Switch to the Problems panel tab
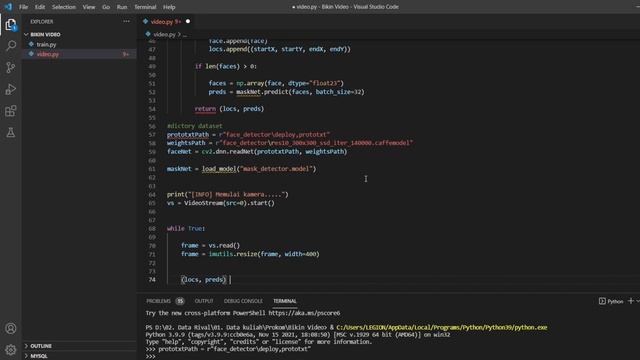 (158, 301)
